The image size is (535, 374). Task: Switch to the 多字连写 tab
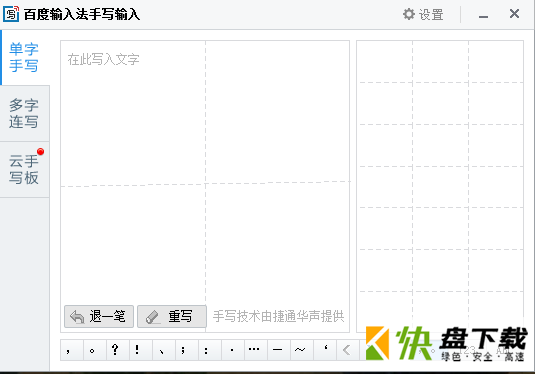tap(25, 113)
